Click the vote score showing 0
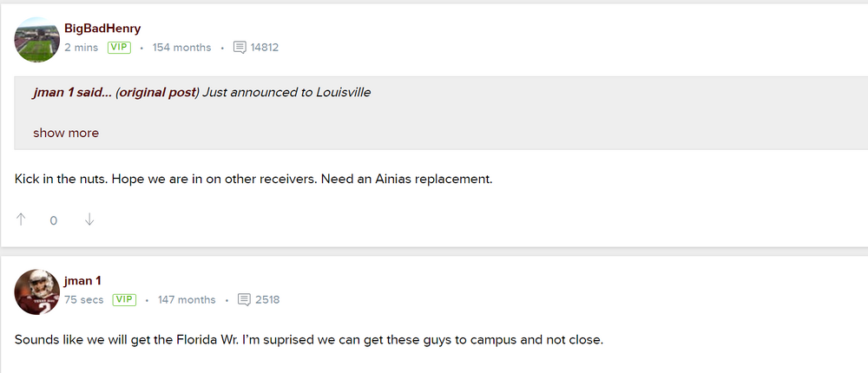The image size is (868, 373). (x=54, y=221)
